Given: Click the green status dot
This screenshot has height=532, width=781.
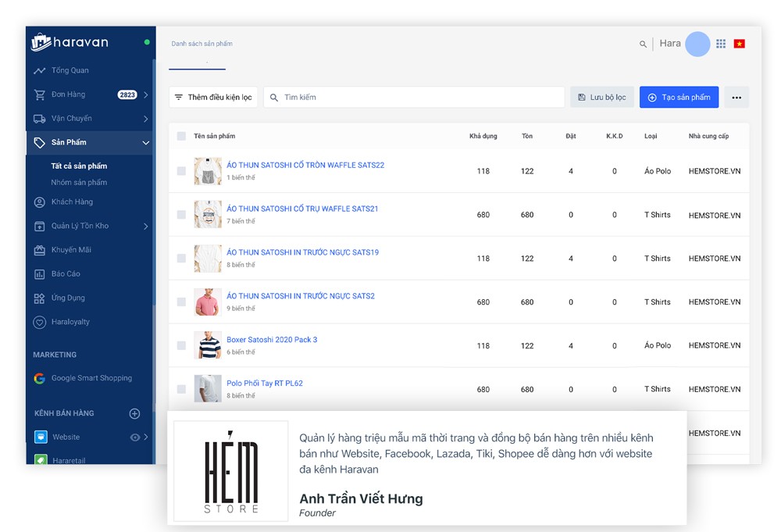Looking at the screenshot, I should (x=147, y=42).
